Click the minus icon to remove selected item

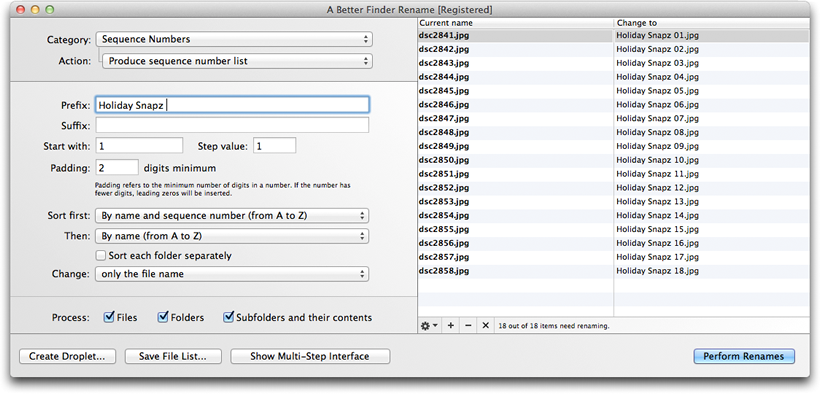(x=468, y=326)
